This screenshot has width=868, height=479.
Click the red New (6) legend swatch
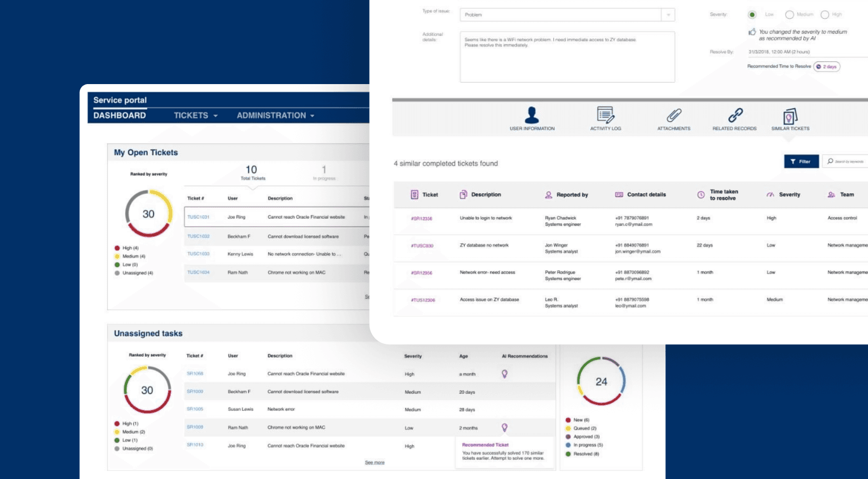[x=568, y=420]
